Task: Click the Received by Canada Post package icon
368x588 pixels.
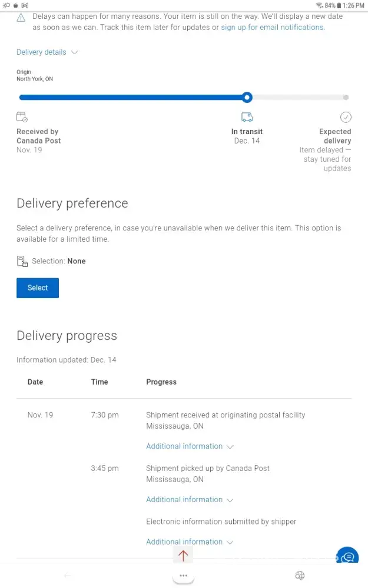Action: pos(22,117)
